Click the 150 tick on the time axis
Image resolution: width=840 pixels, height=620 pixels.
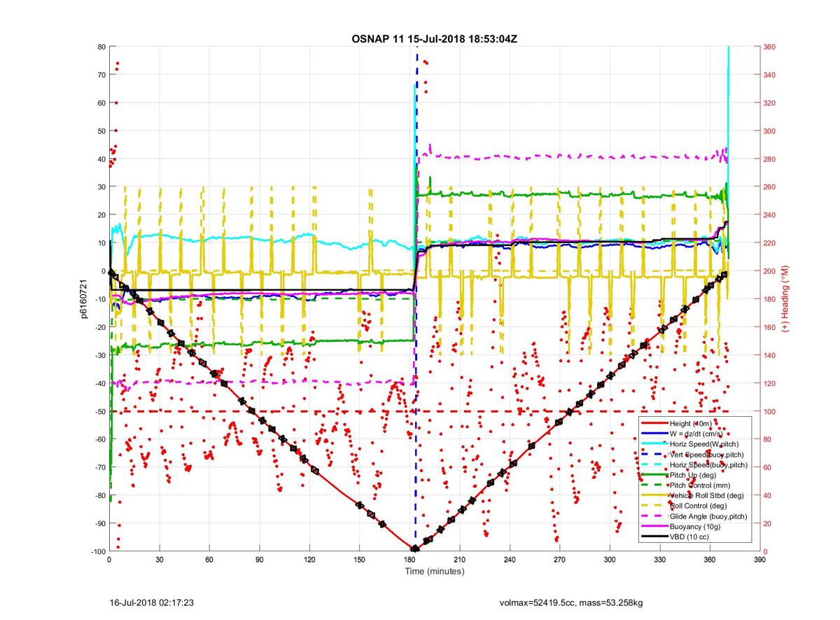click(359, 560)
